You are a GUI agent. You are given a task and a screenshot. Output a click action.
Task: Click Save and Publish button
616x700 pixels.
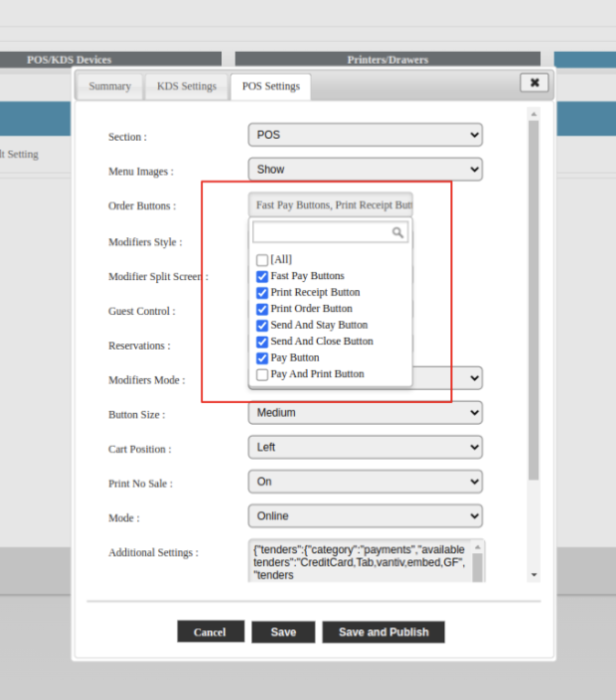(384, 631)
